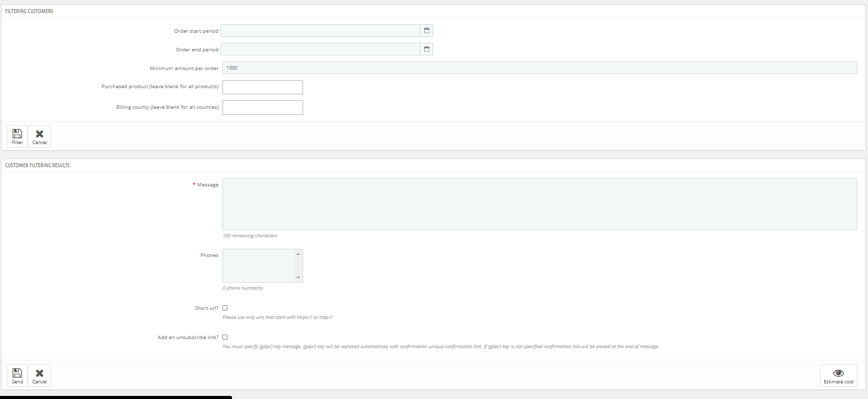The width and height of the screenshot is (868, 399).
Task: Click the https:// url hint text
Action: 278,317
